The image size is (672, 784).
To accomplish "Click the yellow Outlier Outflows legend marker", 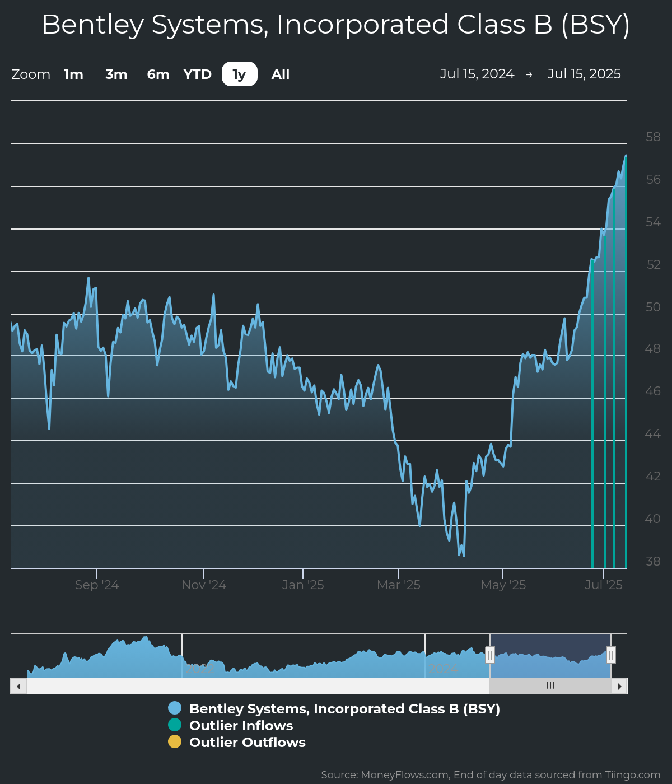I will (x=175, y=742).
